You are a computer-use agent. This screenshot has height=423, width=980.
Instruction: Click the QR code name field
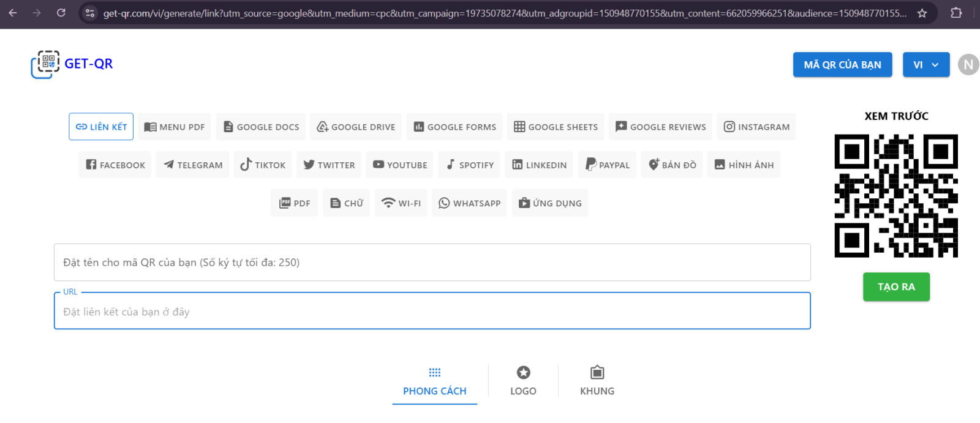point(432,263)
